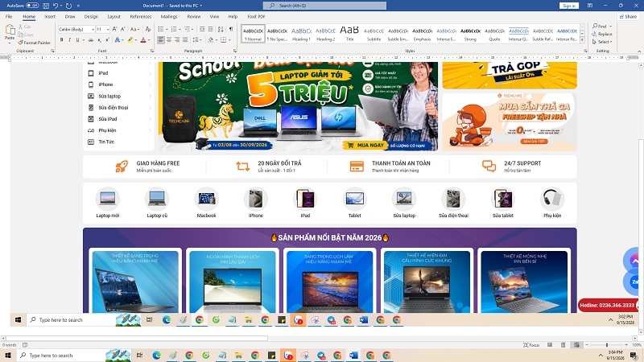Viewport: 644px width, 362px height.
Task: Open the References tab
Action: (140, 16)
